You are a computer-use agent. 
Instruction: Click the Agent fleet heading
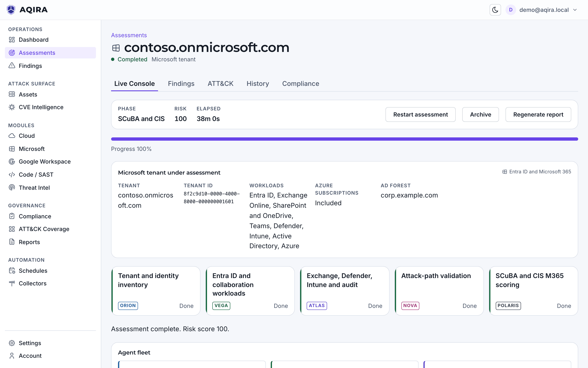click(134, 352)
